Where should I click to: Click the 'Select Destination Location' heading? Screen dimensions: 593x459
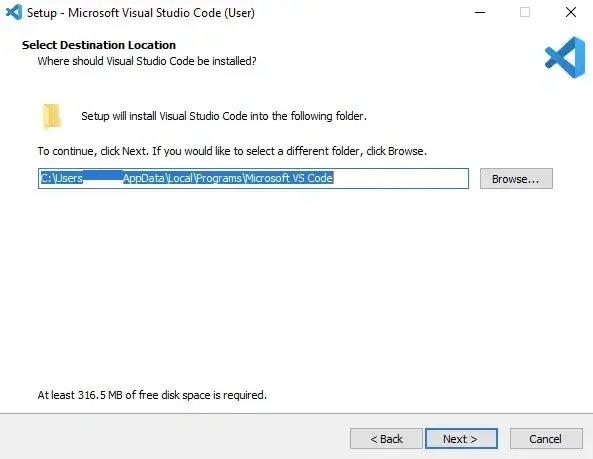tap(99, 45)
